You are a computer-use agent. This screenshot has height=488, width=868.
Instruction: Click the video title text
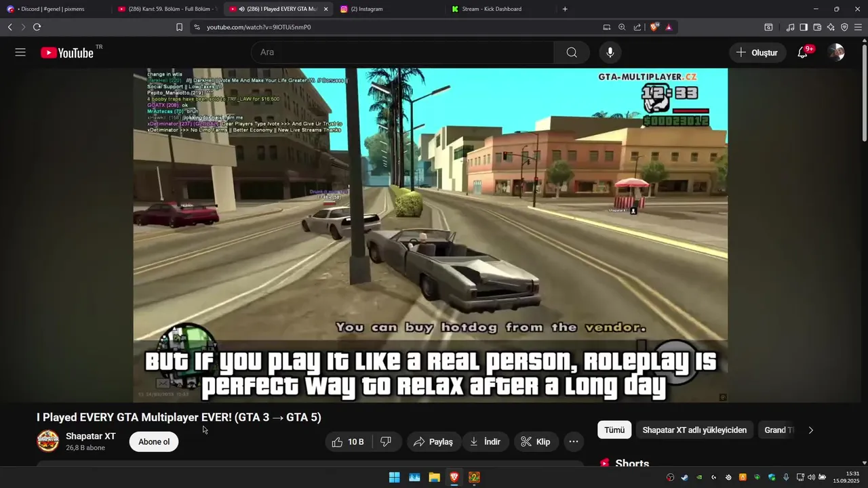(x=179, y=418)
